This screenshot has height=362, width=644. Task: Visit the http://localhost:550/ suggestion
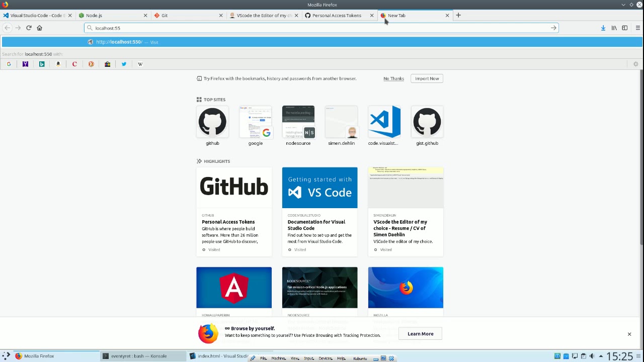pyautogui.click(x=322, y=42)
